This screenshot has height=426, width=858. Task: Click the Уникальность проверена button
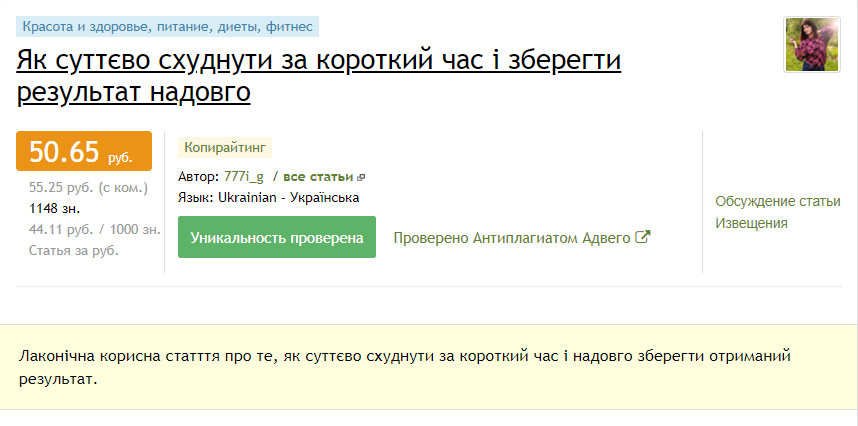tap(277, 237)
